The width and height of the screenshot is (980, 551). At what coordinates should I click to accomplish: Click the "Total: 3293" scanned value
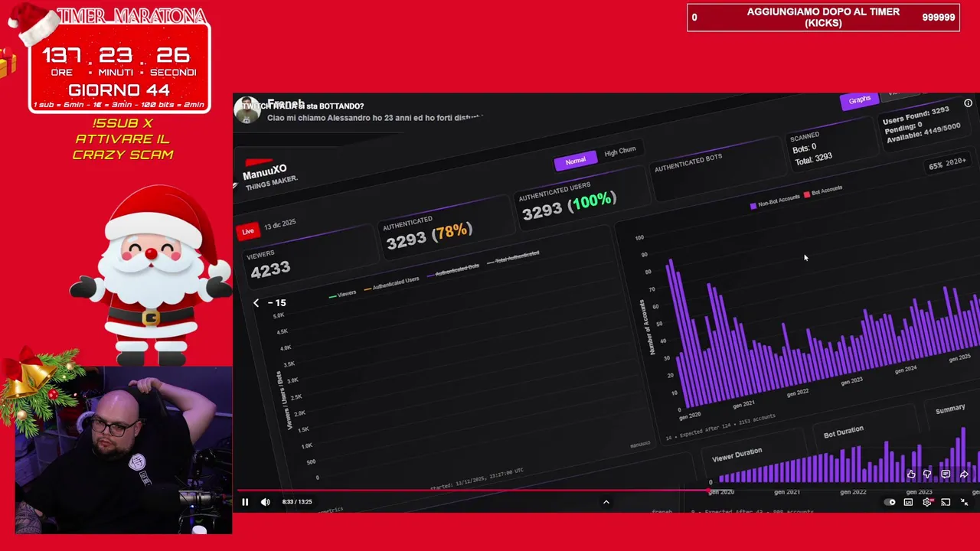click(813, 158)
